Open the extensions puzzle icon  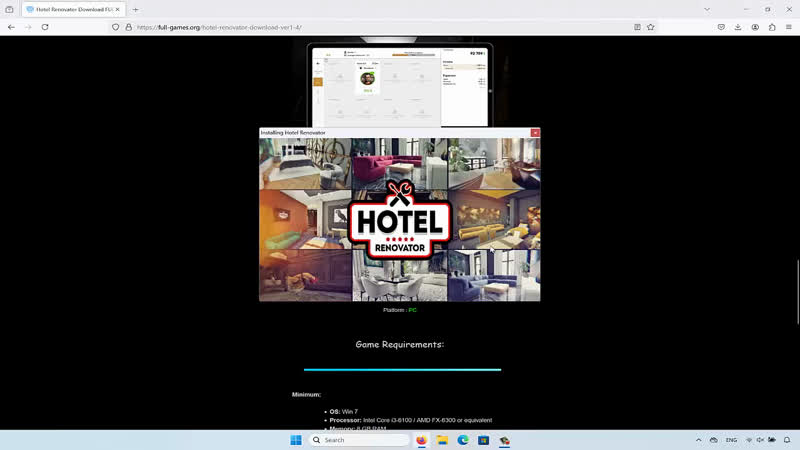click(772, 27)
